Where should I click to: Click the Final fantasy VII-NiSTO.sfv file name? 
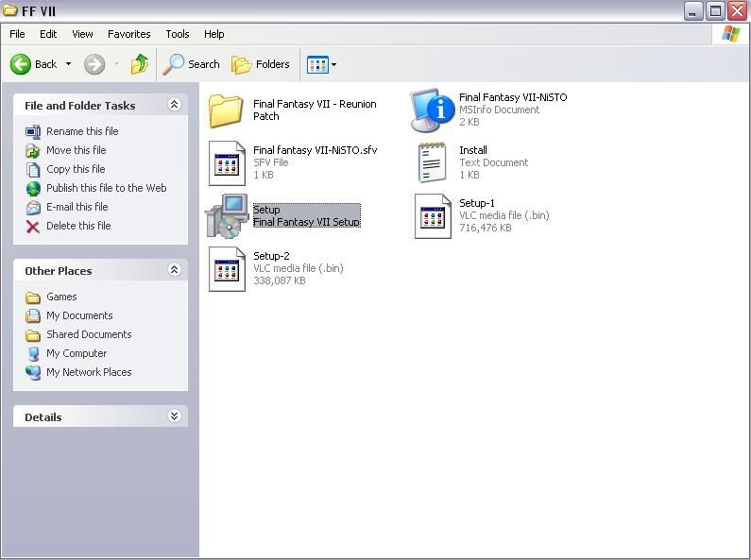click(316, 150)
